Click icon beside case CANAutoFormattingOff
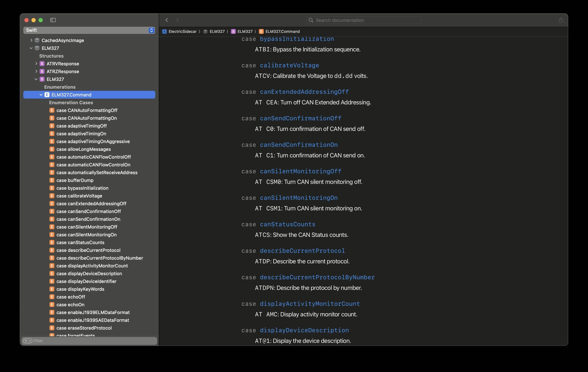The height and width of the screenshot is (372, 588). tap(52, 110)
